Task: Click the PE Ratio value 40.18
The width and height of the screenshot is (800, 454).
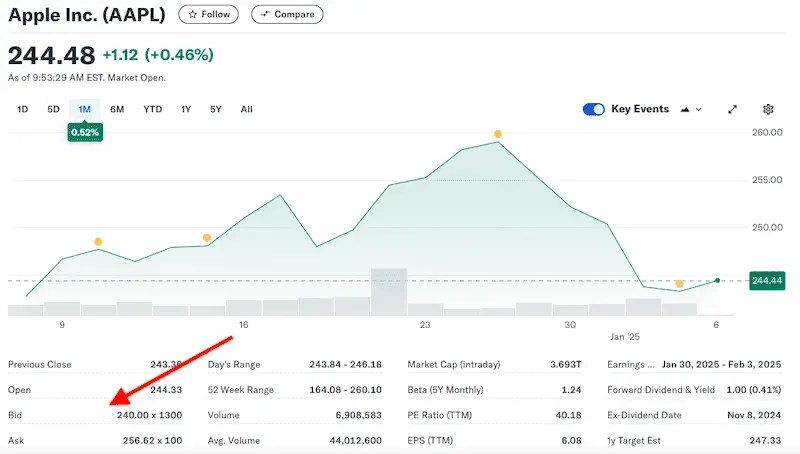Action: (x=568, y=415)
